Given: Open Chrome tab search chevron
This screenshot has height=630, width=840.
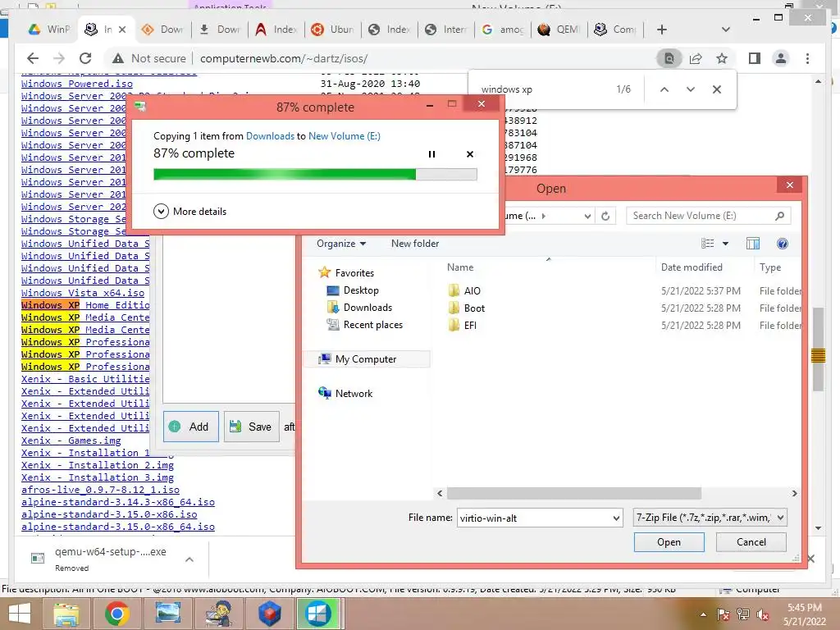Looking at the screenshot, I should (x=726, y=30).
